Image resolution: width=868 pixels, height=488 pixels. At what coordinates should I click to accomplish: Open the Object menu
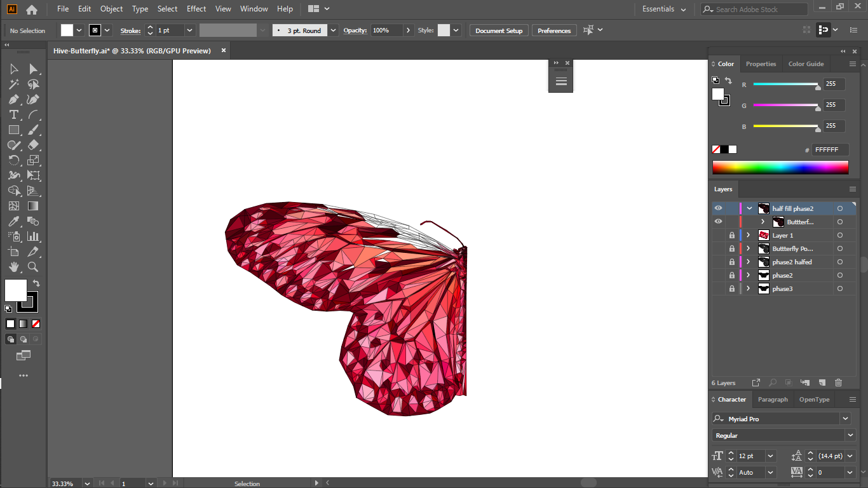(x=112, y=9)
